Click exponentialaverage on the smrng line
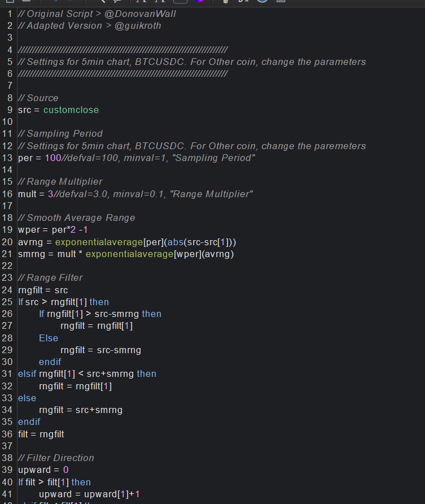The height and width of the screenshot is (504, 425). click(x=126, y=254)
